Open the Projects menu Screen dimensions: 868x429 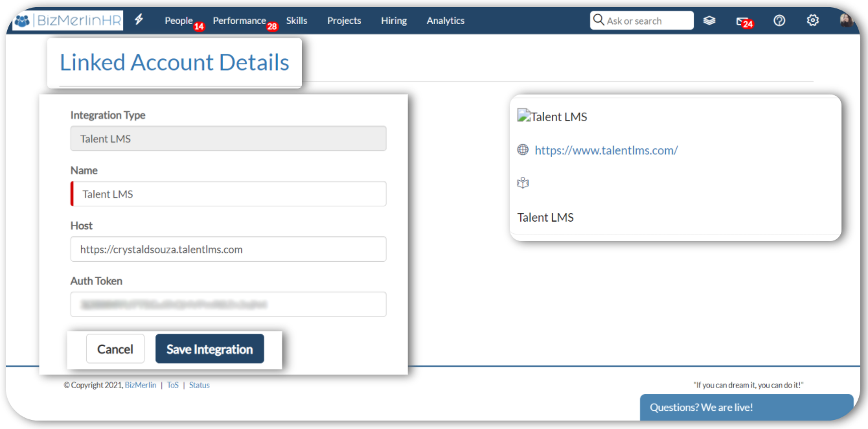click(344, 21)
